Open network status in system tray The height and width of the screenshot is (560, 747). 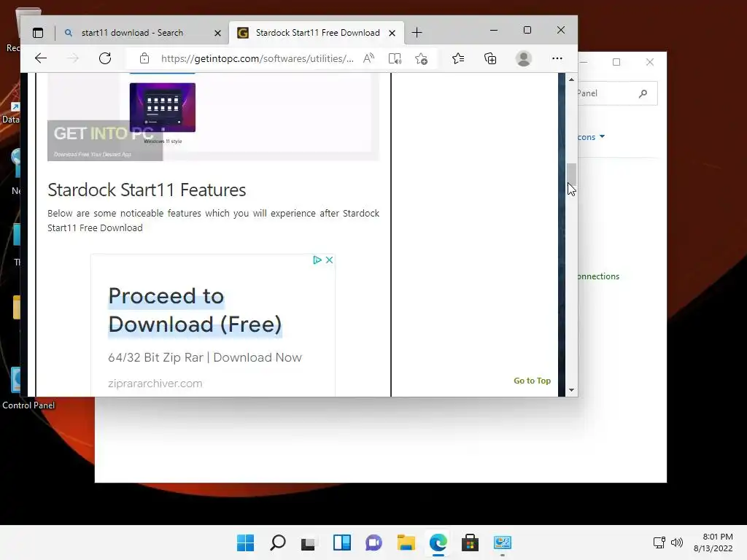659,542
